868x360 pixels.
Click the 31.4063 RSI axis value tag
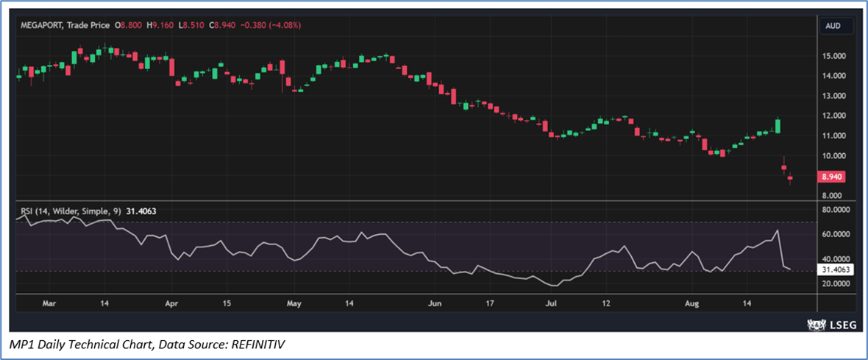(836, 270)
